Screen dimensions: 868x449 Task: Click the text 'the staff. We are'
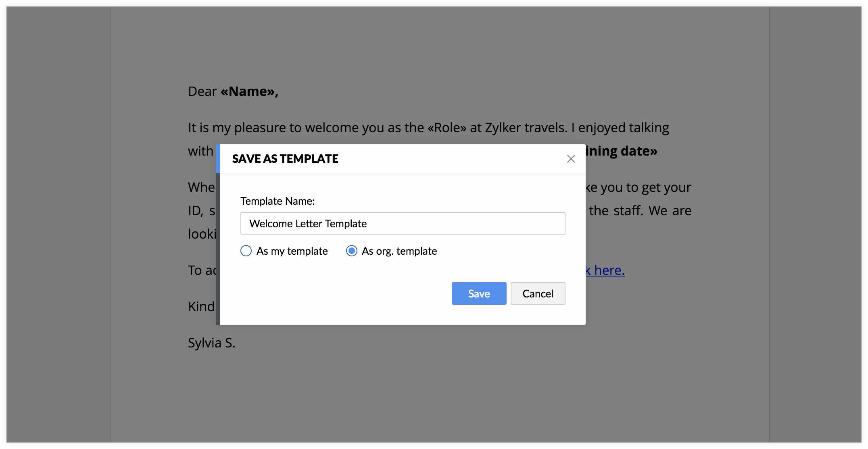coord(640,211)
